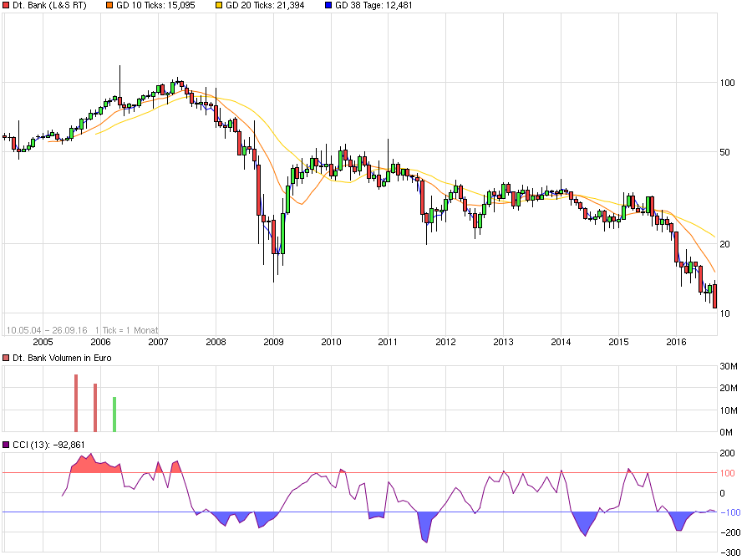The width and height of the screenshot is (752, 560).
Task: Click the price-axis label 50
Action: tap(725, 153)
